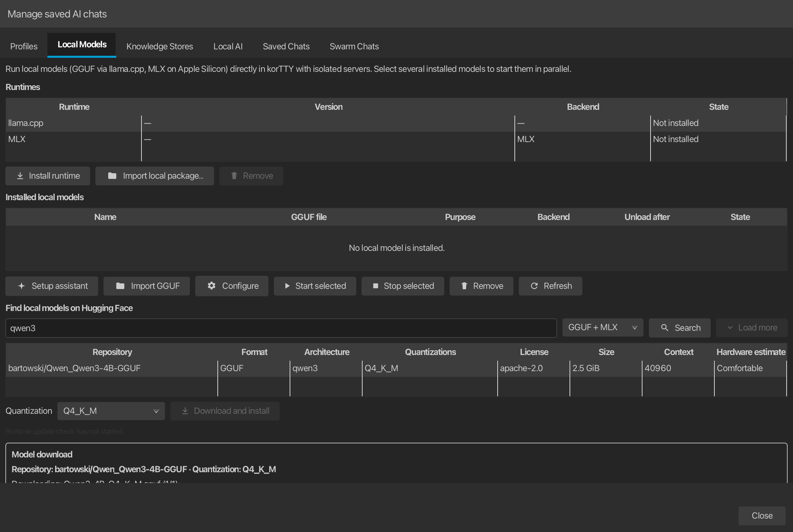Open the GGUF + MLX format dropdown
793x532 pixels.
[x=602, y=327]
